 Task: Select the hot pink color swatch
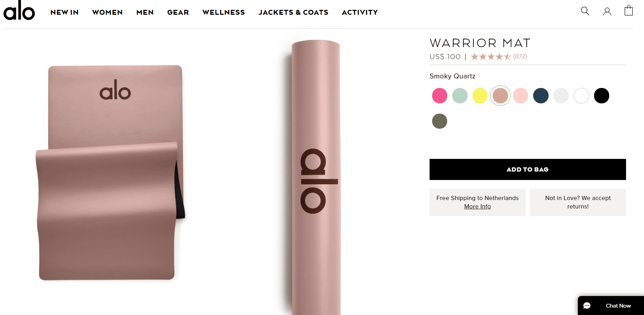coord(439,96)
